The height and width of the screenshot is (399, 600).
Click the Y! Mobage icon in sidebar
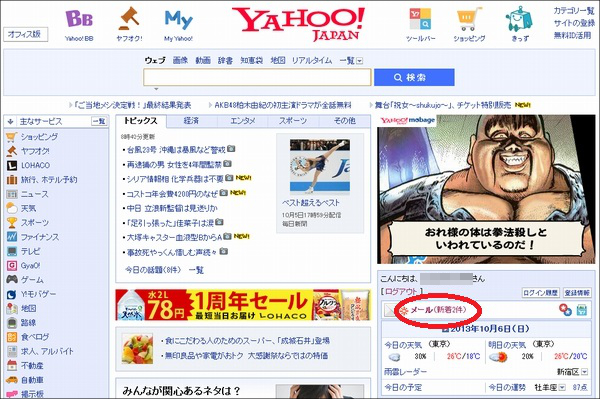[12, 294]
